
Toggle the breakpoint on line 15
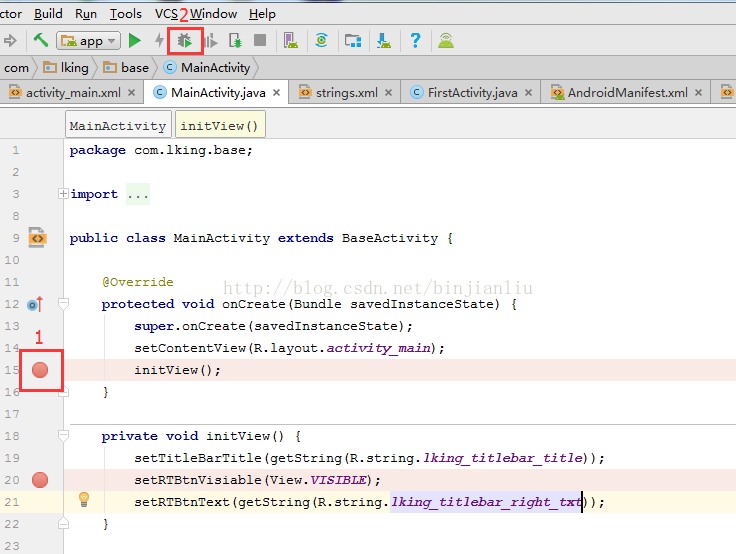coord(40,370)
